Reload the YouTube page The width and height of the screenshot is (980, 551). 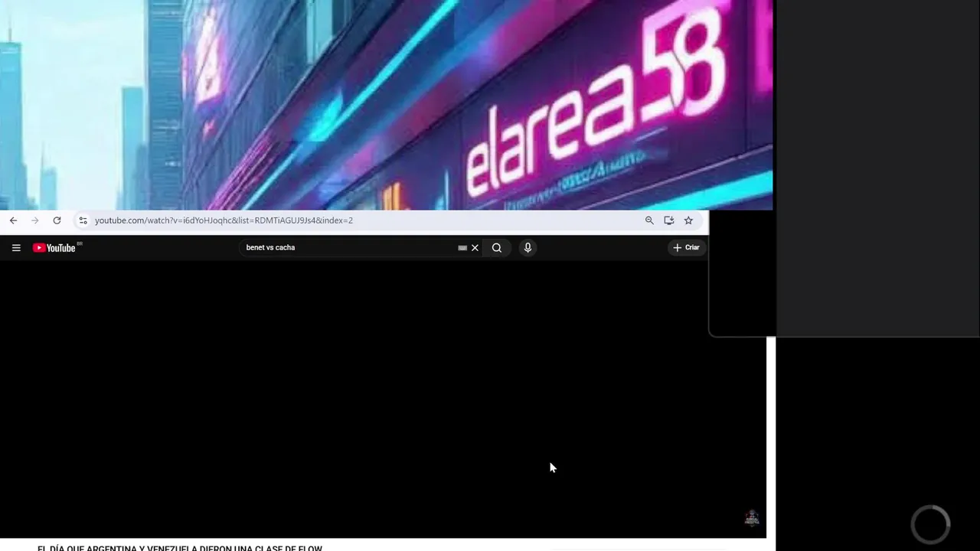pos(57,220)
